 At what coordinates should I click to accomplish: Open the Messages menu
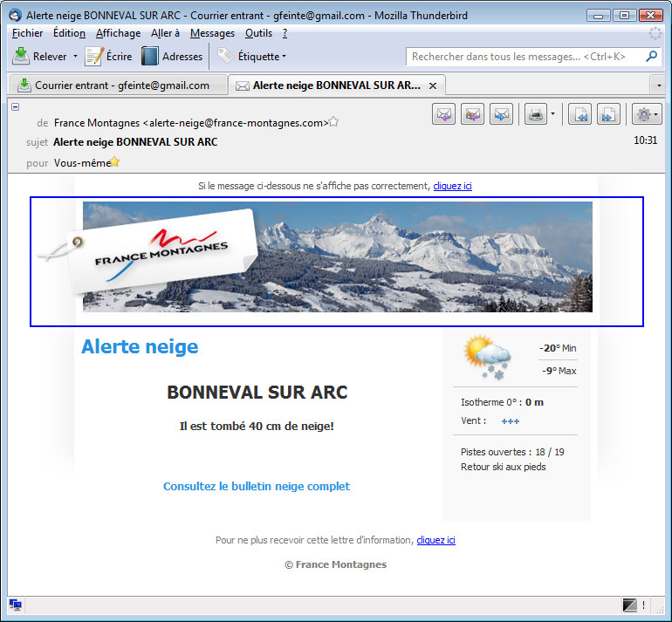pyautogui.click(x=212, y=33)
